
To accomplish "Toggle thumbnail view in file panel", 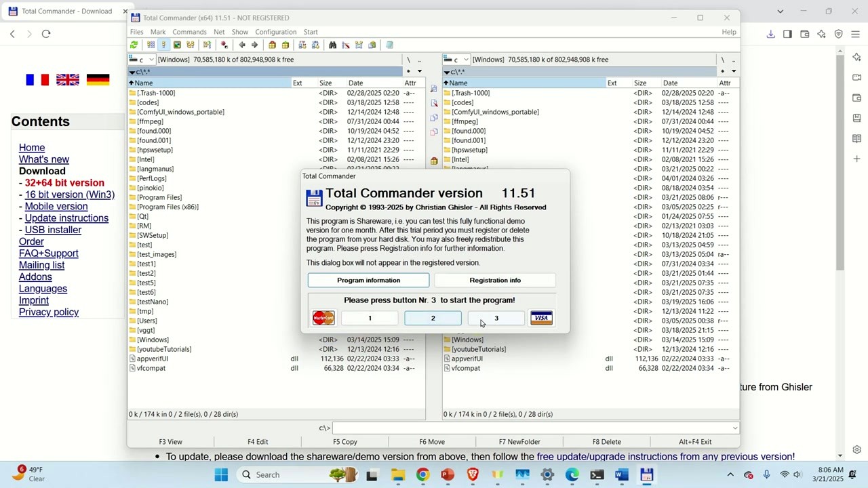I will (177, 45).
